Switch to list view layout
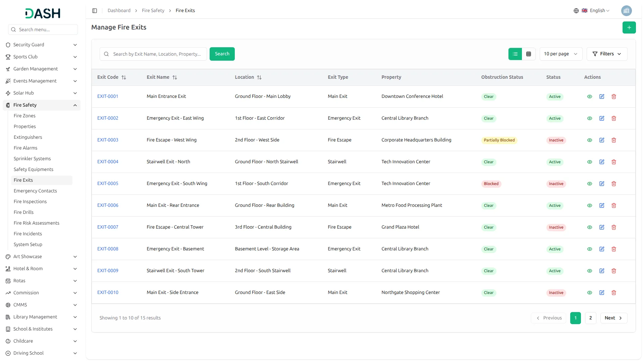This screenshot has height=362, width=644. pos(515,54)
